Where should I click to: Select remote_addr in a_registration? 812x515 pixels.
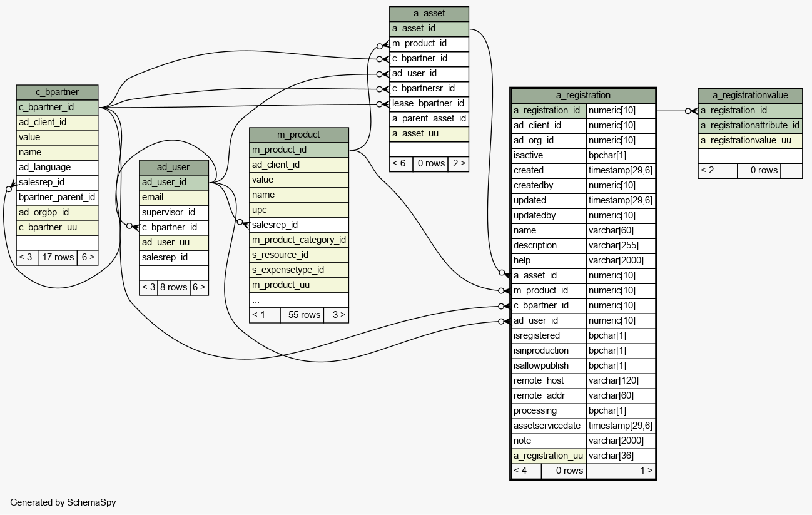549,395
